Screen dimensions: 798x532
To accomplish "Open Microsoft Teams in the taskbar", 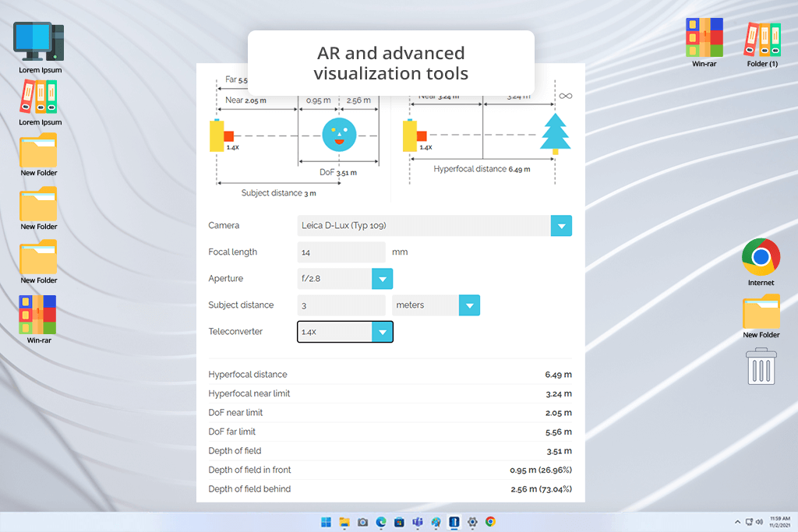I will tap(418, 522).
